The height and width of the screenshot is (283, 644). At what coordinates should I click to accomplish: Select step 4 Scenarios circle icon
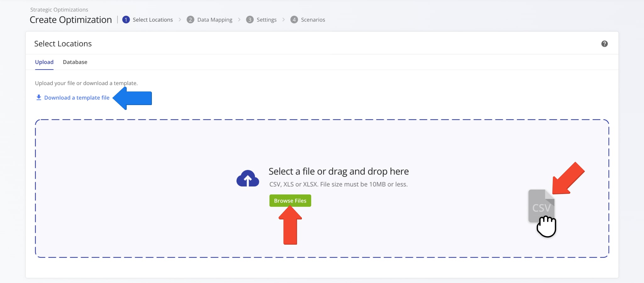pyautogui.click(x=294, y=19)
